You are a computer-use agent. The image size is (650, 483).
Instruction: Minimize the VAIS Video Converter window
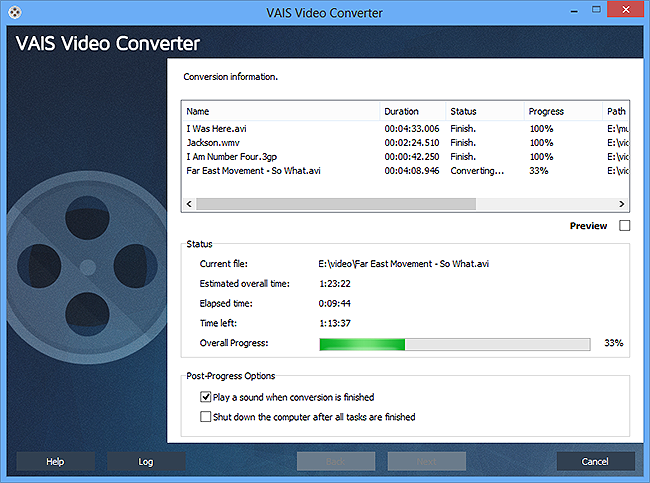(x=574, y=11)
